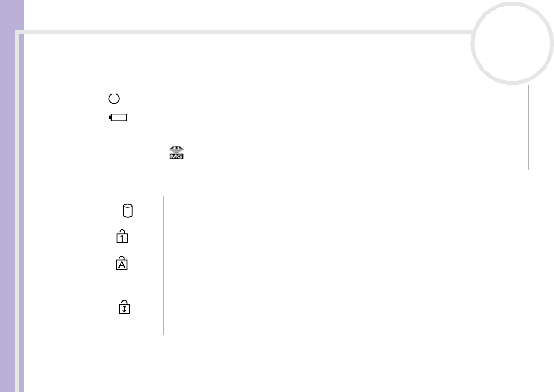This screenshot has width=554, height=392.
Task: Select the Caps Lock padlock icon
Action: pos(121,263)
